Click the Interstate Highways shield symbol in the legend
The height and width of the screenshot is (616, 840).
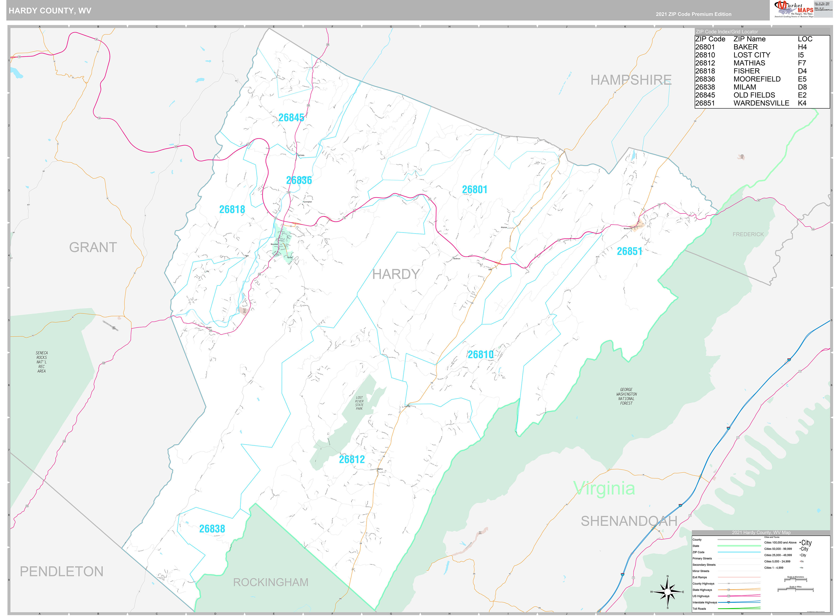click(x=729, y=602)
